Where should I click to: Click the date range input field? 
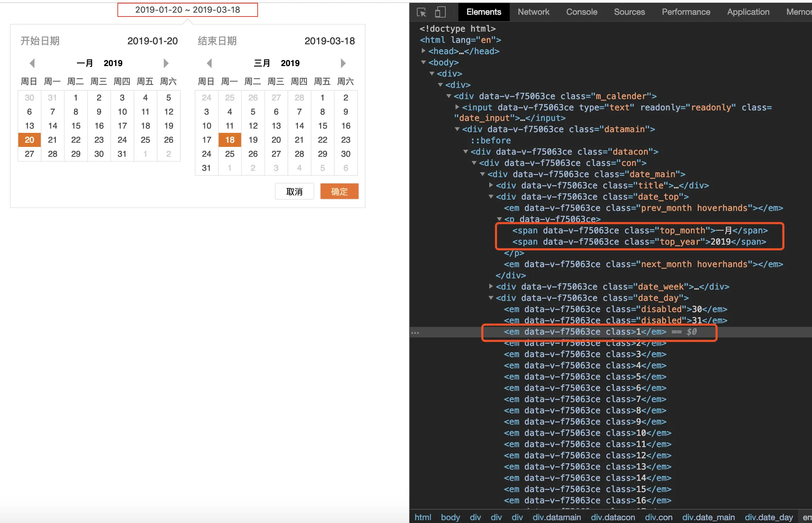pyautogui.click(x=187, y=10)
